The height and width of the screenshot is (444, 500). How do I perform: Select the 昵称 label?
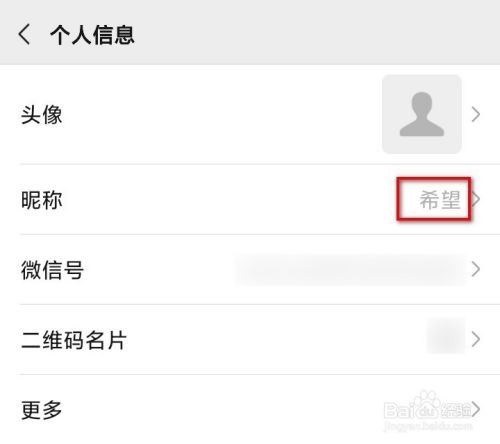[x=41, y=200]
